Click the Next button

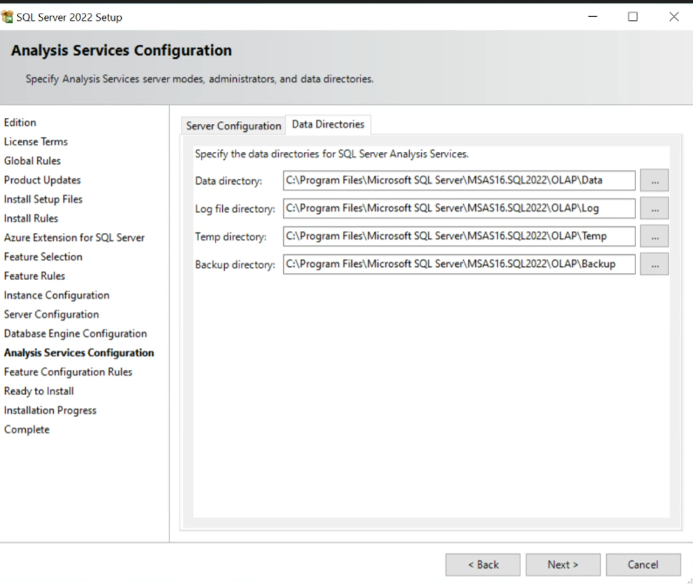(x=563, y=565)
